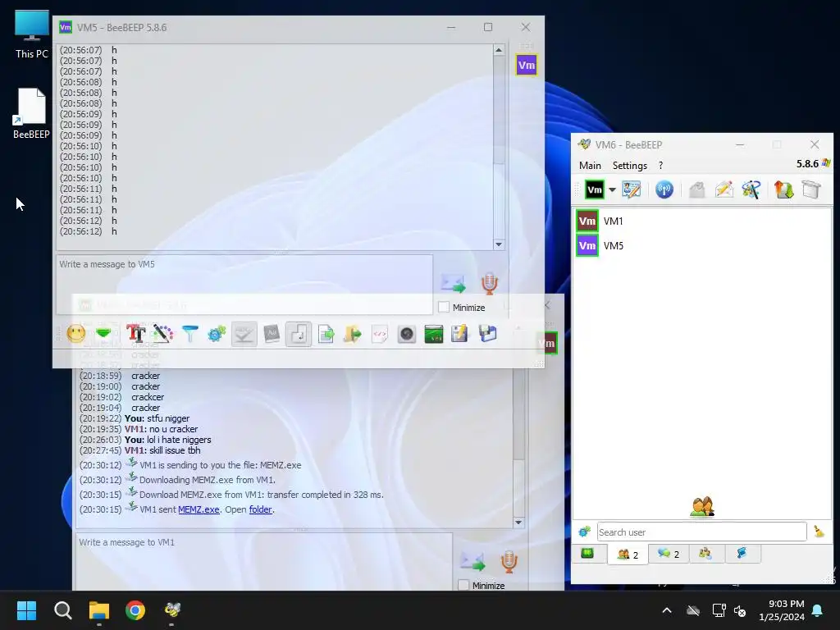Click the VM5 chat scrollbar up arrow

point(499,50)
